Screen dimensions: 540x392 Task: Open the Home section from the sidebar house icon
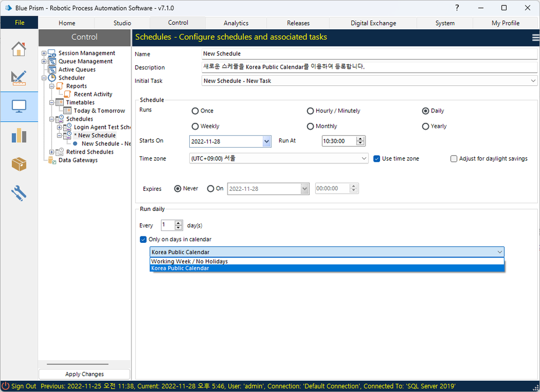click(x=19, y=49)
